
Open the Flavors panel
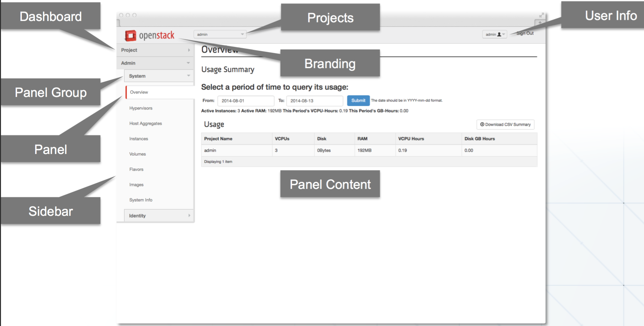(136, 169)
